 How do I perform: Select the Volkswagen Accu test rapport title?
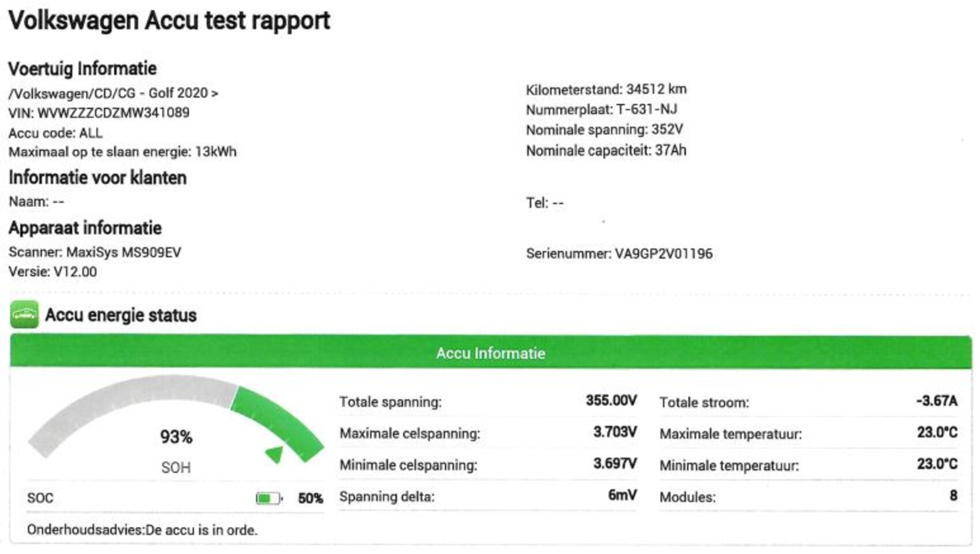point(169,21)
